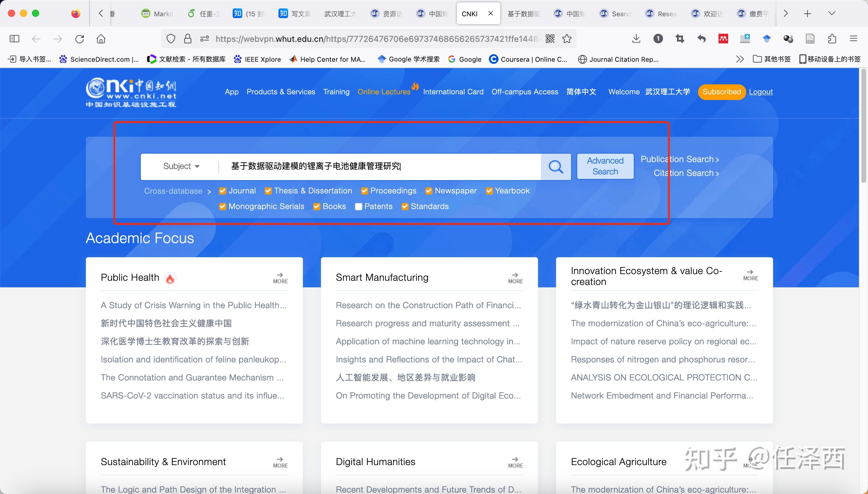Click the magnifier search button
Screen dimensions: 868x494
(556, 167)
